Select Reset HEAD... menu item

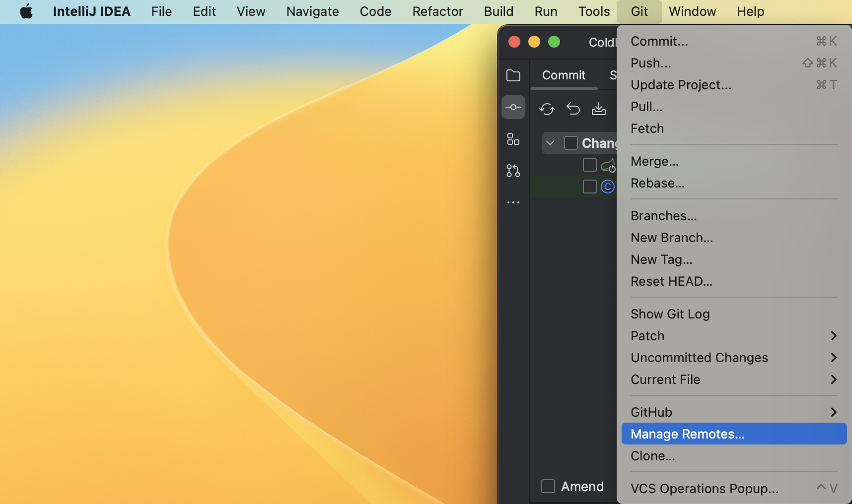pyautogui.click(x=734, y=281)
